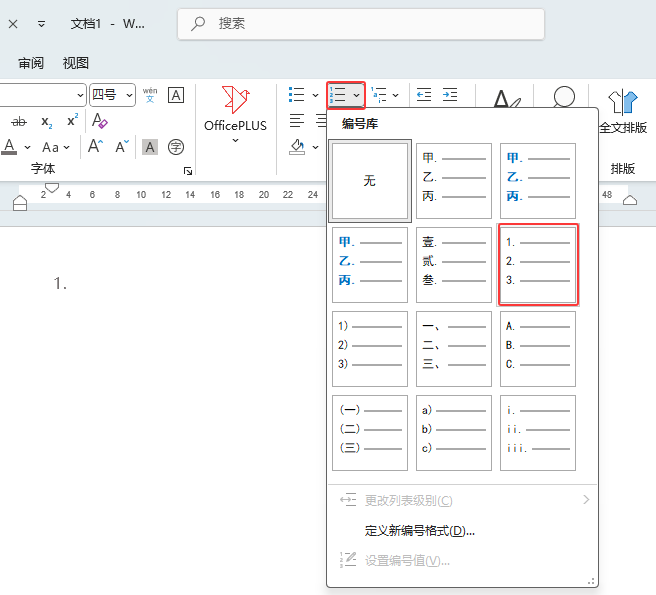Click the 文档1 document title
656x595 pixels.
pyautogui.click(x=86, y=24)
